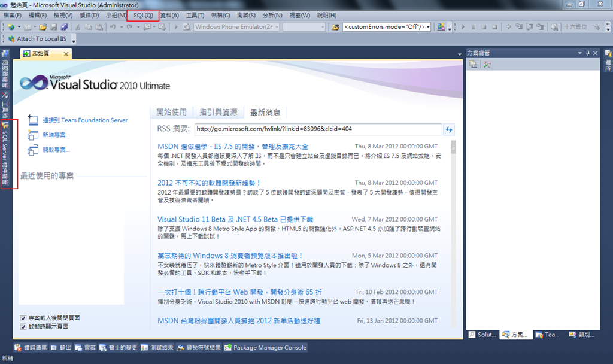This screenshot has height=364, width=613.
Task: Open the 輸出 output panel tab
Action: (x=61, y=348)
